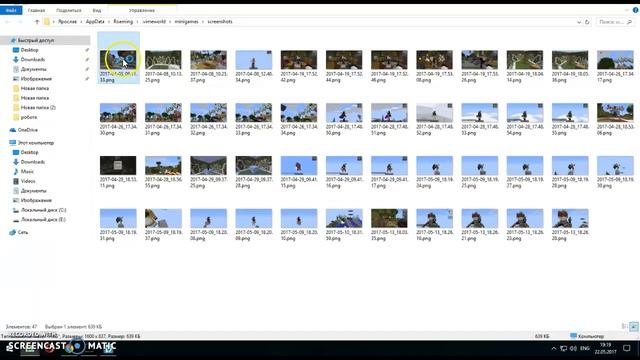640x360 pixels.
Task: Select dark thumbnail 2017-04-28_18.53.11.png
Action: 118,165
